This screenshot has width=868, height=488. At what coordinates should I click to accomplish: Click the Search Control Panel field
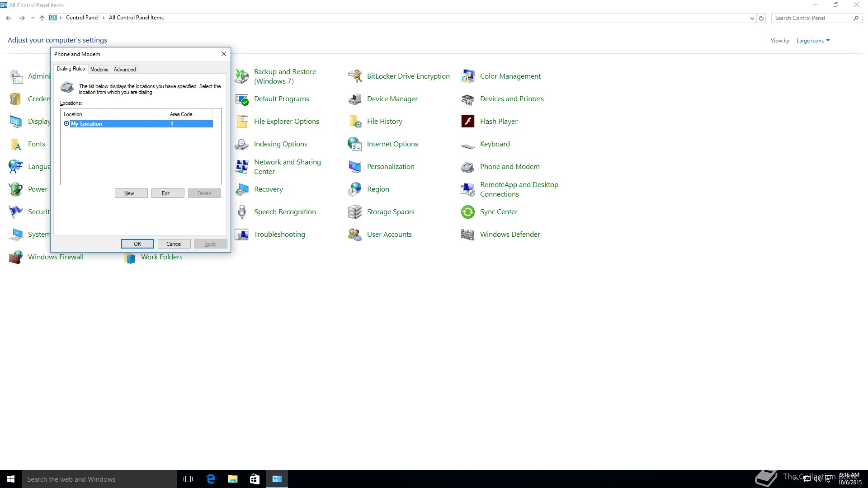click(812, 18)
